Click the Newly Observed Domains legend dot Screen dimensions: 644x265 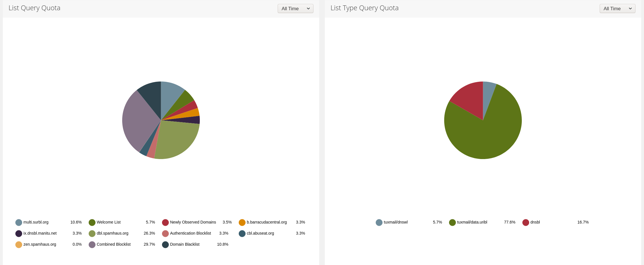pos(165,222)
